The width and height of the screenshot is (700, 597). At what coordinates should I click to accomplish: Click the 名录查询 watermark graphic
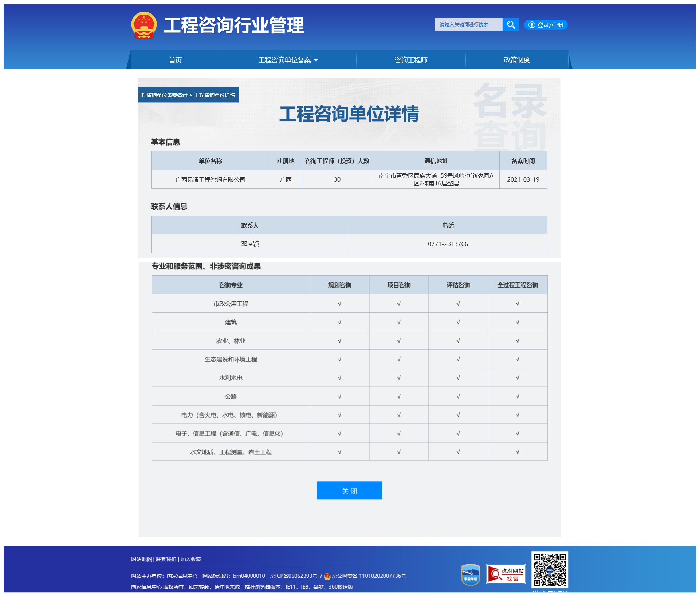[510, 116]
